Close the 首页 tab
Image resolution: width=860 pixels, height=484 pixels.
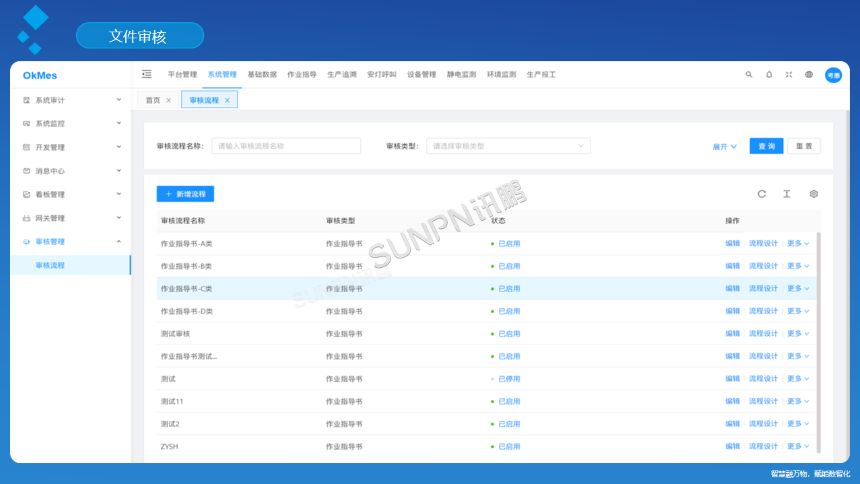[168, 100]
